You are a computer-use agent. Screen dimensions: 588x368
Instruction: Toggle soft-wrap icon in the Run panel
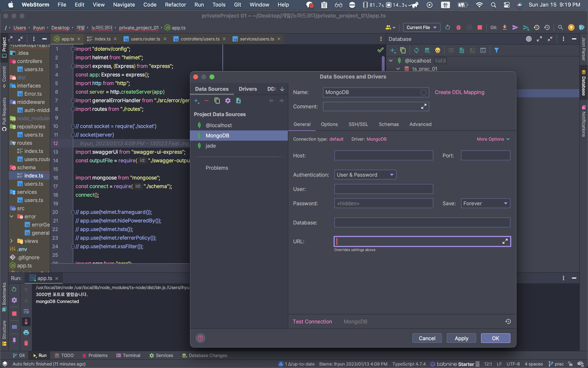[x=26, y=311]
